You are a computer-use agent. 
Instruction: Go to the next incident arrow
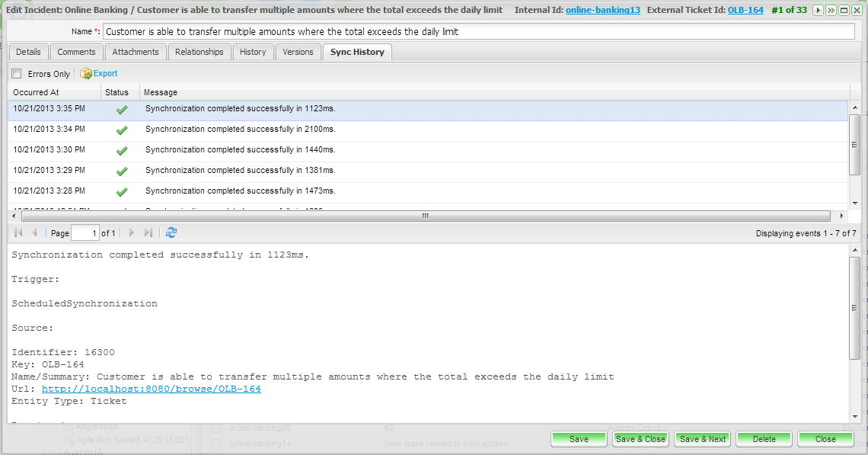tap(819, 11)
